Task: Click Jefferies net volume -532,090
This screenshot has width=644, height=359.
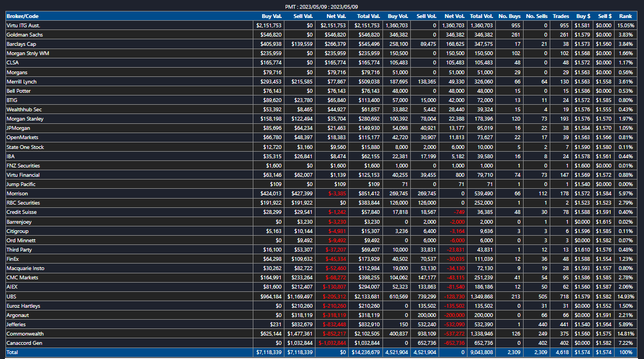Action: (x=454, y=325)
